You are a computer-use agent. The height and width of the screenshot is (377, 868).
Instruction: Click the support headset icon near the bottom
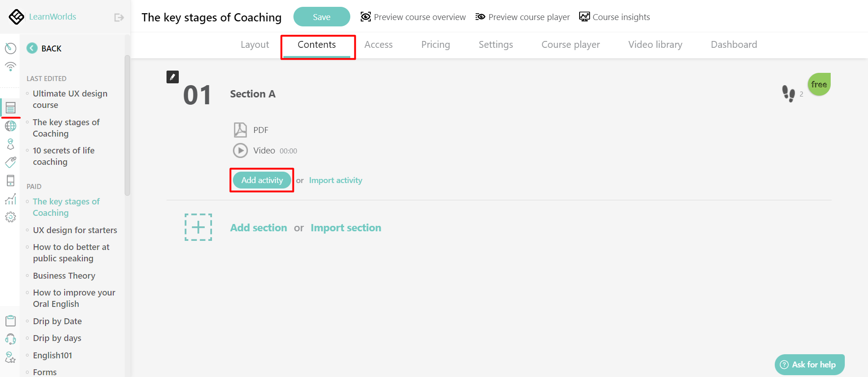[x=10, y=339]
